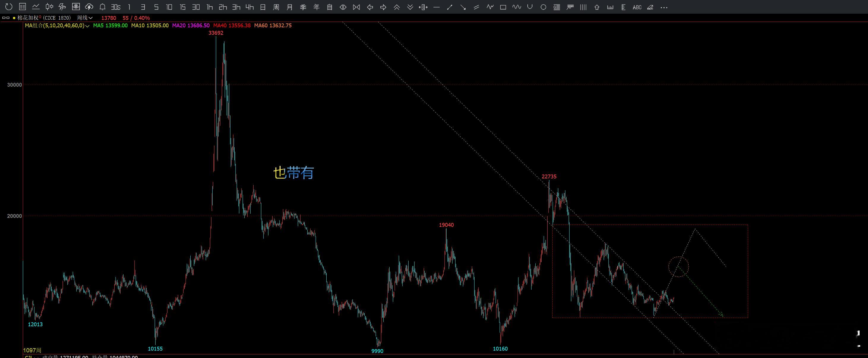
Task: Switch to the 日 daily period
Action: [x=263, y=7]
